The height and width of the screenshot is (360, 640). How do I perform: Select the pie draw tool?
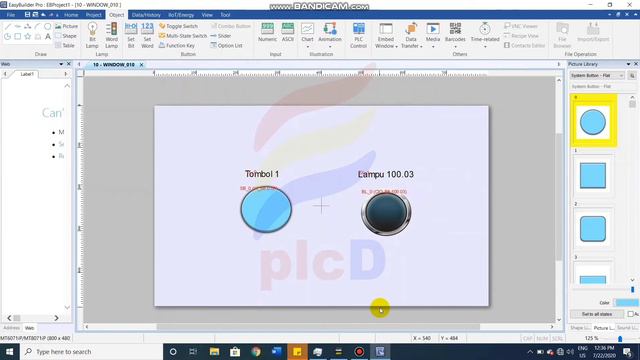pos(8,36)
